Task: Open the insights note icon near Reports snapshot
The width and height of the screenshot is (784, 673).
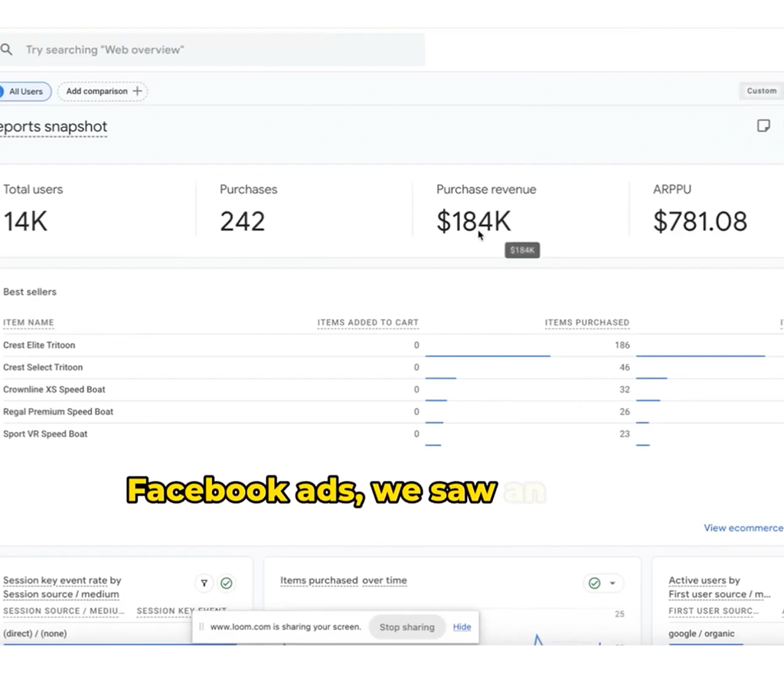Action: [763, 126]
